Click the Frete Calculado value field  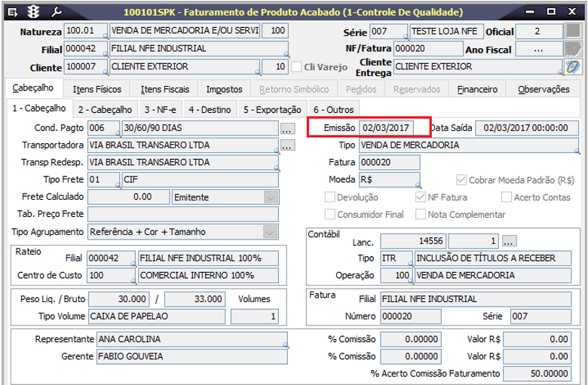point(128,197)
